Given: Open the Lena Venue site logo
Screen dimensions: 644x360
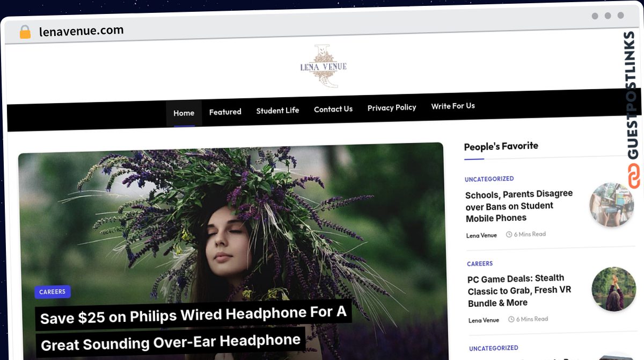Looking at the screenshot, I should (323, 67).
